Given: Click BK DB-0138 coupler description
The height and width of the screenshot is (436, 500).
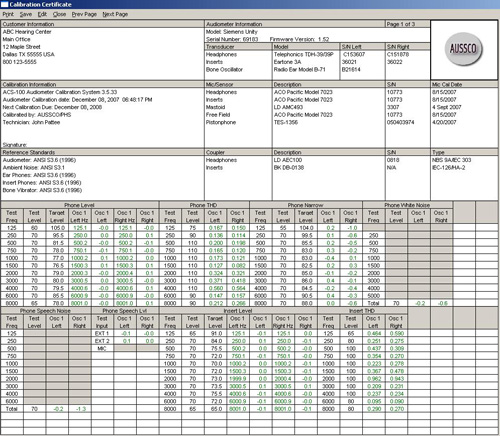Looking at the screenshot, I should pyautogui.click(x=289, y=167).
